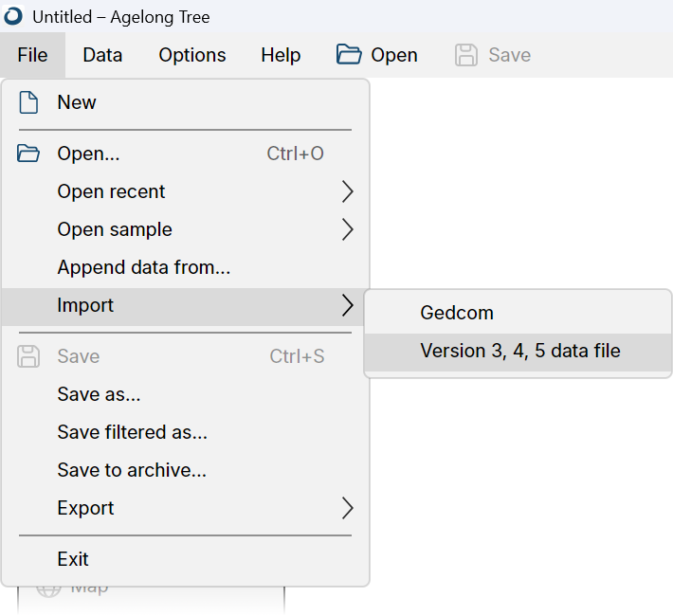Click the Agelong Tree app logo

click(x=13, y=16)
